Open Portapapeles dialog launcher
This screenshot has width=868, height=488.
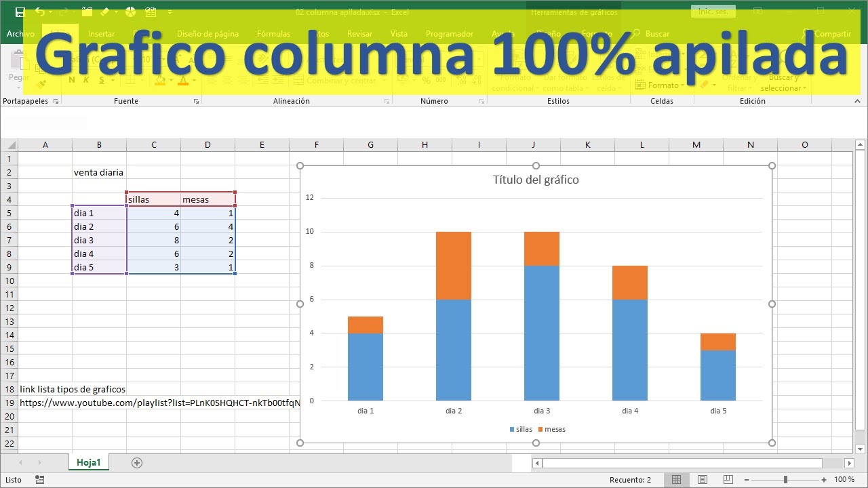click(x=56, y=101)
